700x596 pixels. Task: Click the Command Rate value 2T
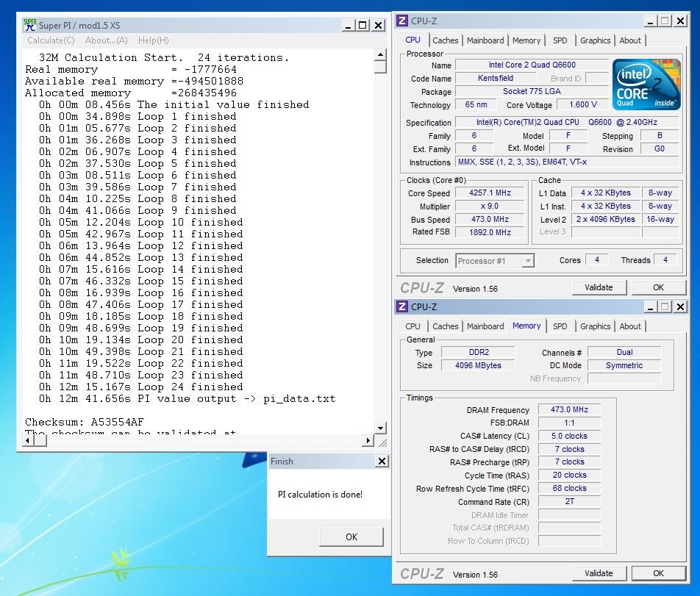570,501
